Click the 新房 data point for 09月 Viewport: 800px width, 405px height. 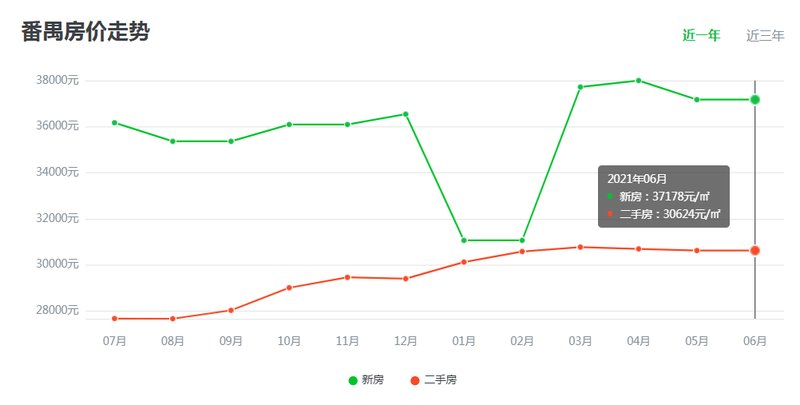tap(231, 141)
